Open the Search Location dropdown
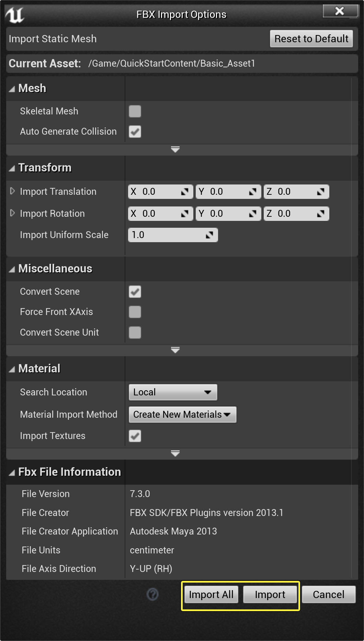364x641 pixels. pos(173,392)
